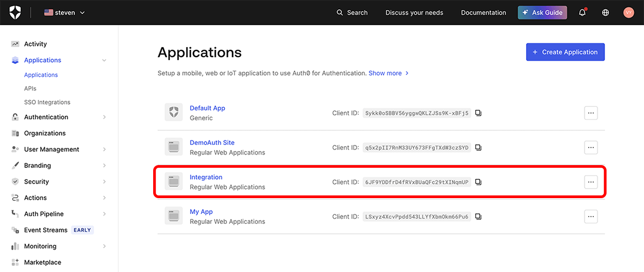
Task: Click the Ask Guide button
Action: [x=543, y=13]
